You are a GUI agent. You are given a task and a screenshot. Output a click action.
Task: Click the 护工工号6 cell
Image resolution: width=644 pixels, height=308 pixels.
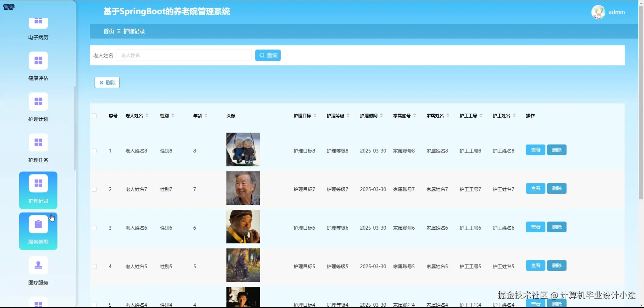point(470,228)
